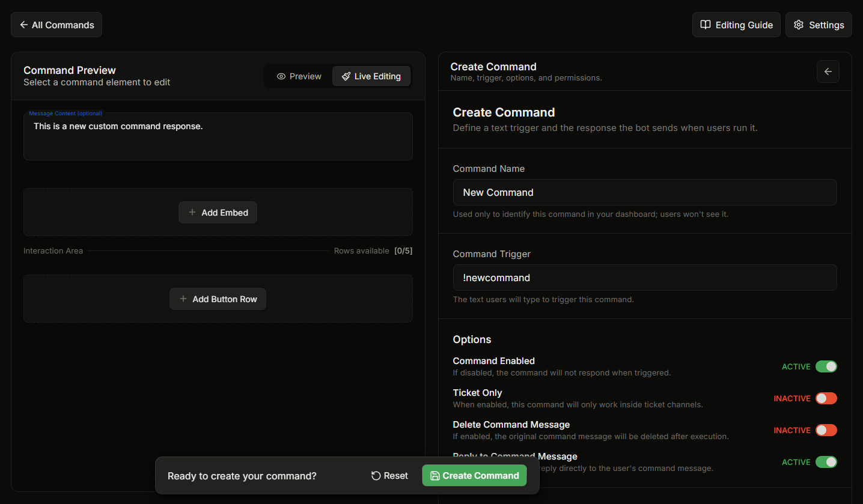Switch to the Preview tab
This screenshot has width=863, height=504.
[x=299, y=76]
